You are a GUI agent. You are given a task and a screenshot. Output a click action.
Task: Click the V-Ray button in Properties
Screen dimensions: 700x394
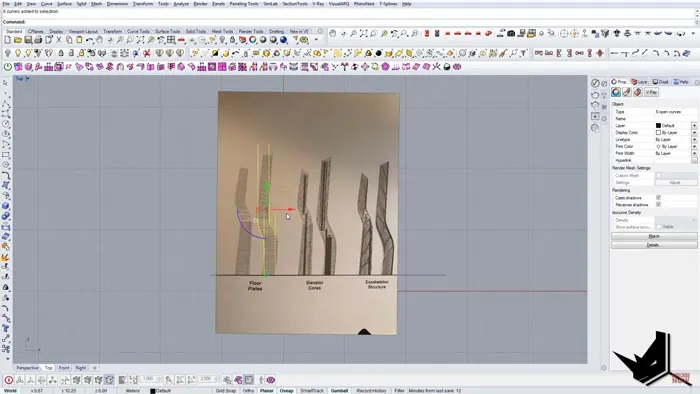[651, 92]
